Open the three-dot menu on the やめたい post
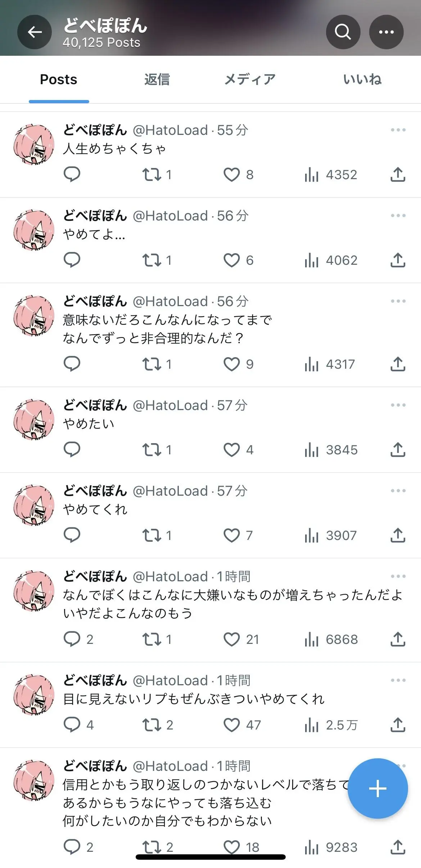 [398, 405]
